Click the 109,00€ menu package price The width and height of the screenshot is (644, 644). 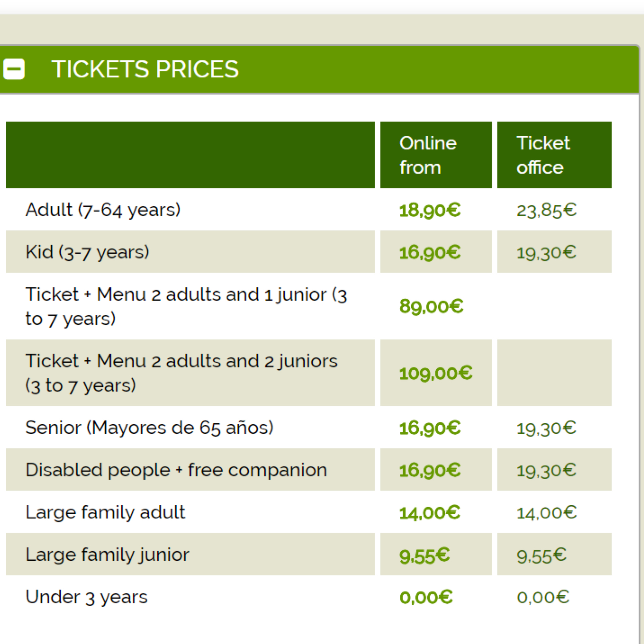[x=436, y=373]
